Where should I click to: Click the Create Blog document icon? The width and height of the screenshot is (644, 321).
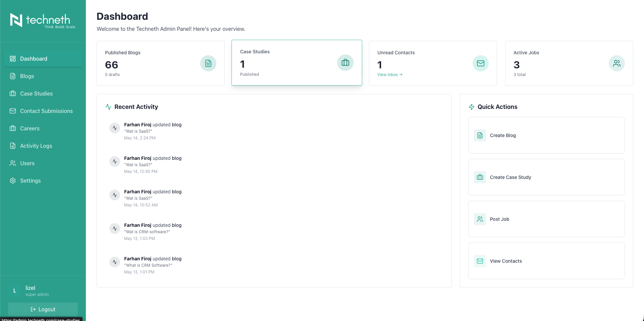click(x=480, y=135)
